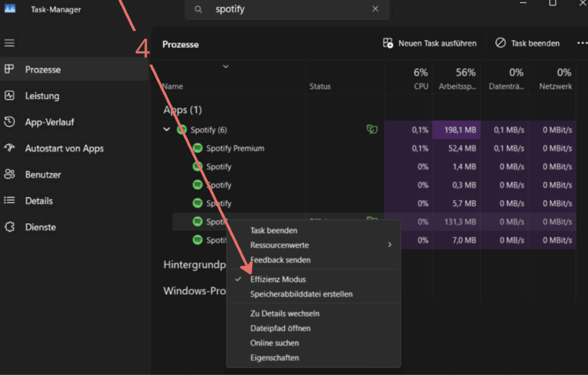Click the Spotify (6) app logo icon

click(x=182, y=130)
